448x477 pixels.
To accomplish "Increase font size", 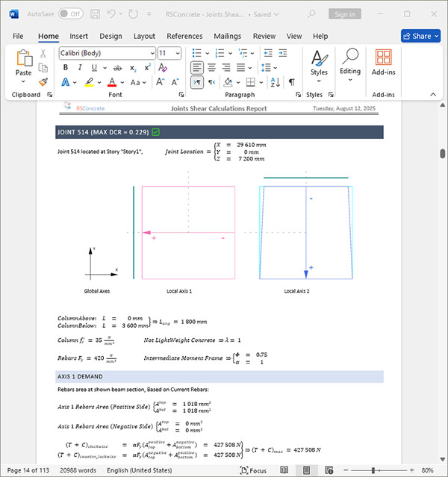I will tap(160, 82).
